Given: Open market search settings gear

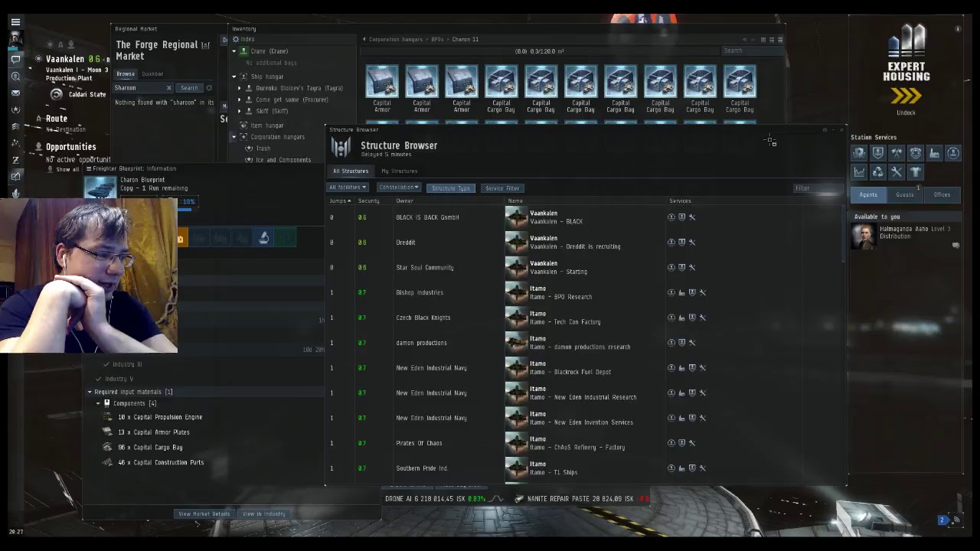Looking at the screenshot, I should 209,88.
